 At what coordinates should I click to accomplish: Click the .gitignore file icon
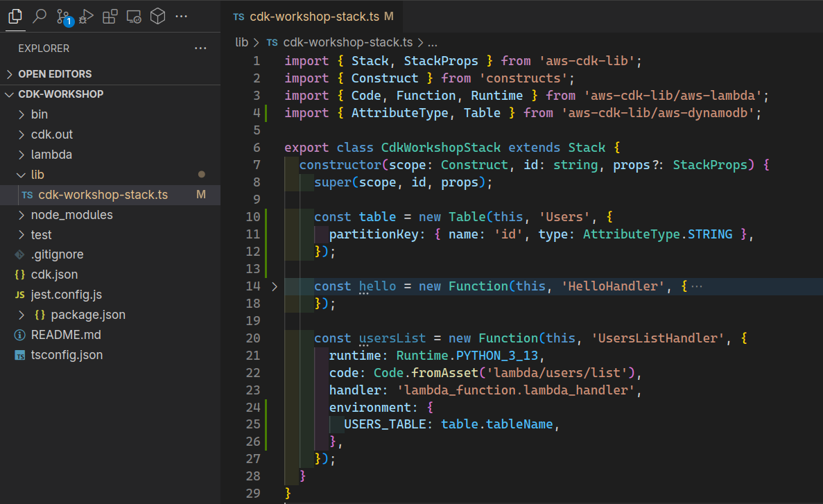point(20,254)
